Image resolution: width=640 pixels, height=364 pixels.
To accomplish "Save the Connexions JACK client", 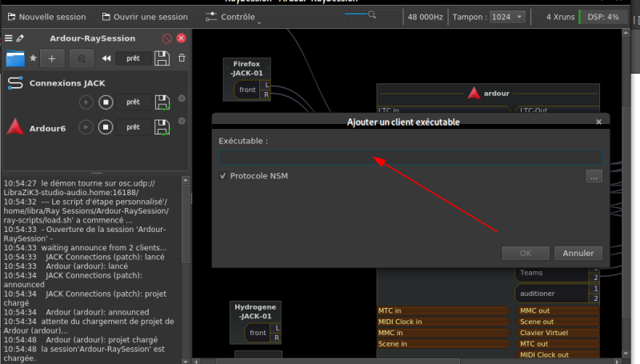I will pyautogui.click(x=162, y=102).
